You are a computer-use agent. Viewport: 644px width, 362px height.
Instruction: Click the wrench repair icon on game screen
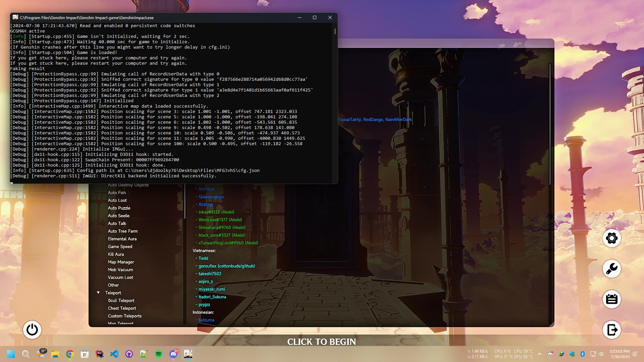click(x=611, y=269)
